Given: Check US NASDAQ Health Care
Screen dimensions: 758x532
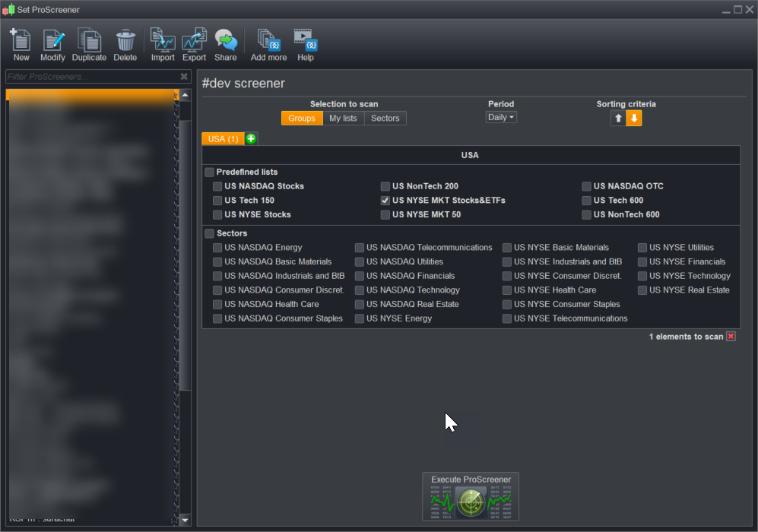Looking at the screenshot, I should [x=217, y=305].
